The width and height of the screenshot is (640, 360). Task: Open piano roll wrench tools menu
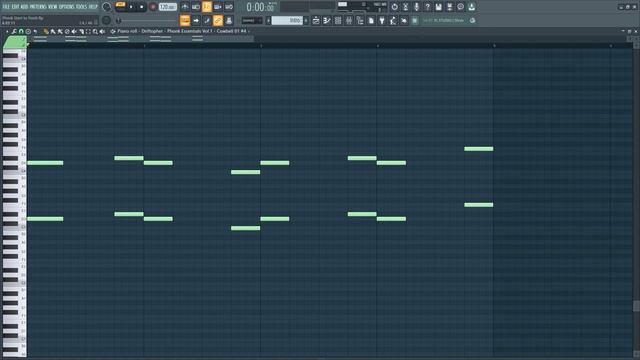point(14,31)
